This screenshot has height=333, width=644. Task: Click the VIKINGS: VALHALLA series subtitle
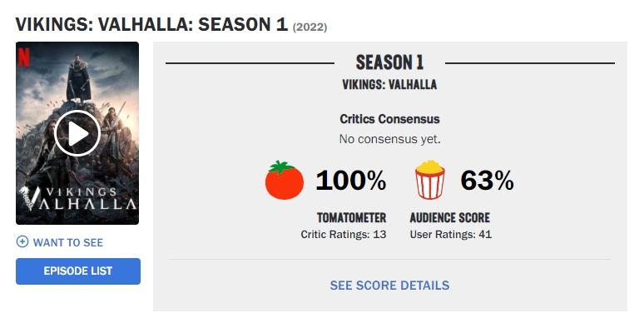coord(389,85)
